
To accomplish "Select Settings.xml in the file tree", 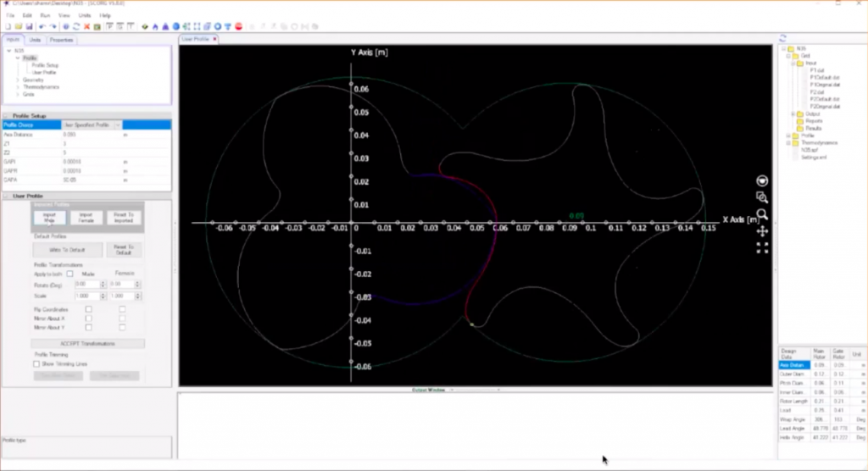I will coord(814,158).
